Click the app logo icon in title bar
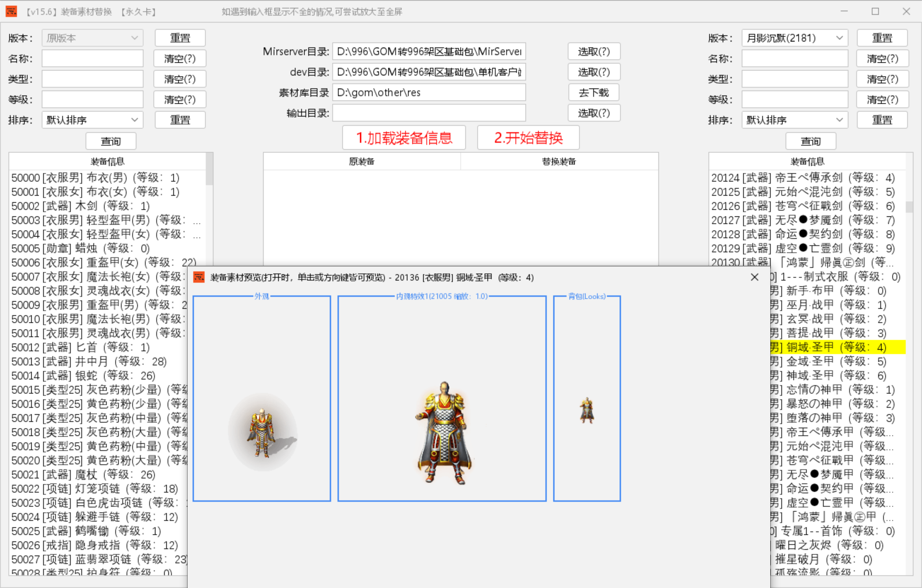922x588 pixels. point(11,11)
